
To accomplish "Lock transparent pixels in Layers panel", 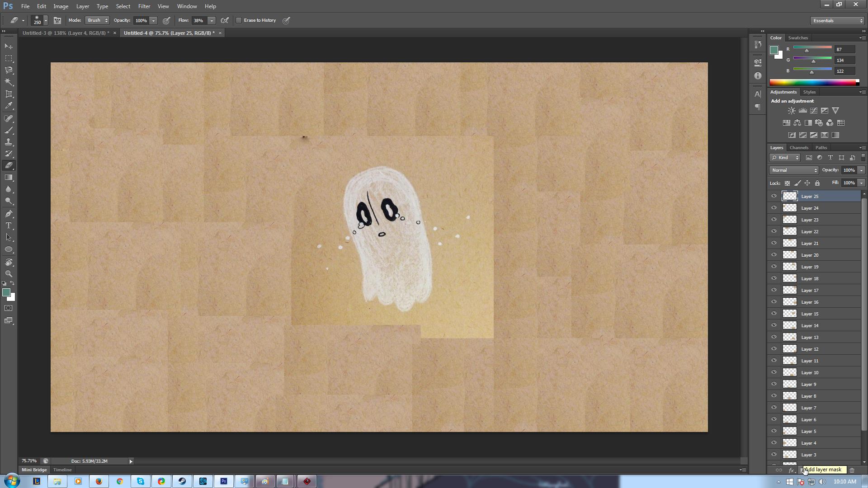I will click(787, 183).
